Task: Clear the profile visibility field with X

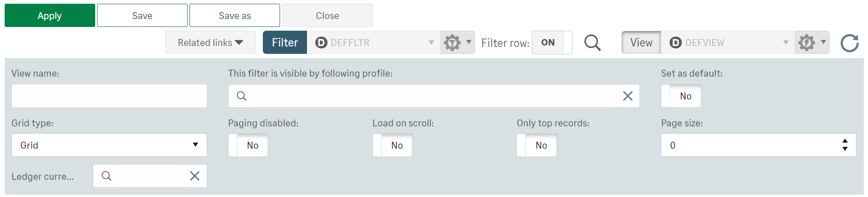Action: (627, 96)
